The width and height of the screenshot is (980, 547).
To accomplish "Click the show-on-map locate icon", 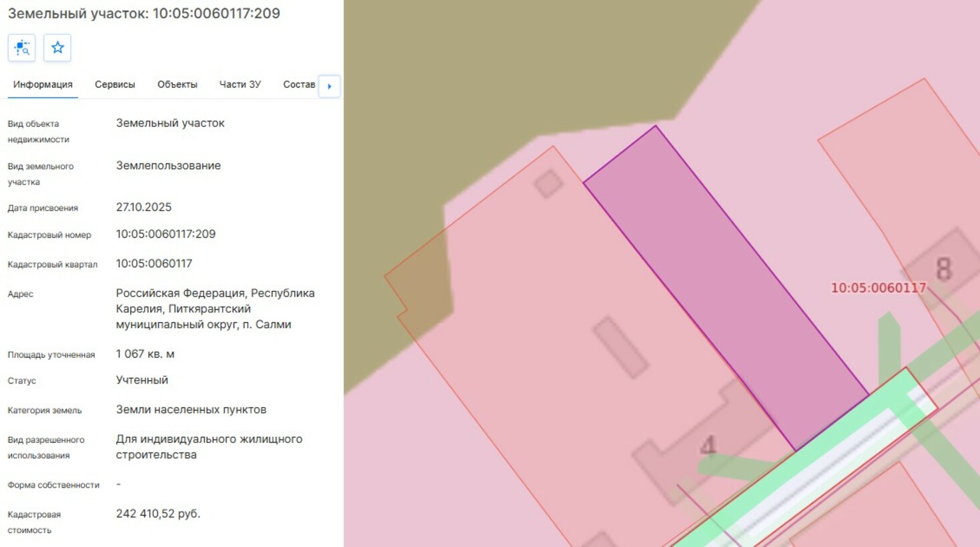I will click(21, 48).
